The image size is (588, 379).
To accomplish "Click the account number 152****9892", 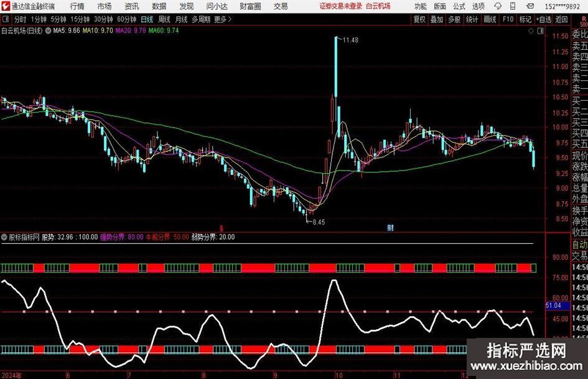I will [562, 6].
